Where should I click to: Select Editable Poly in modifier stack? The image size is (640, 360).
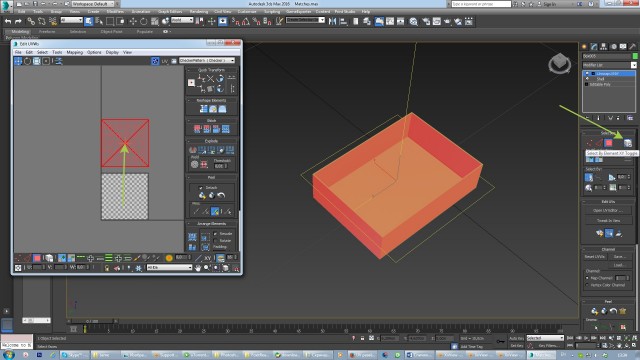(600, 84)
